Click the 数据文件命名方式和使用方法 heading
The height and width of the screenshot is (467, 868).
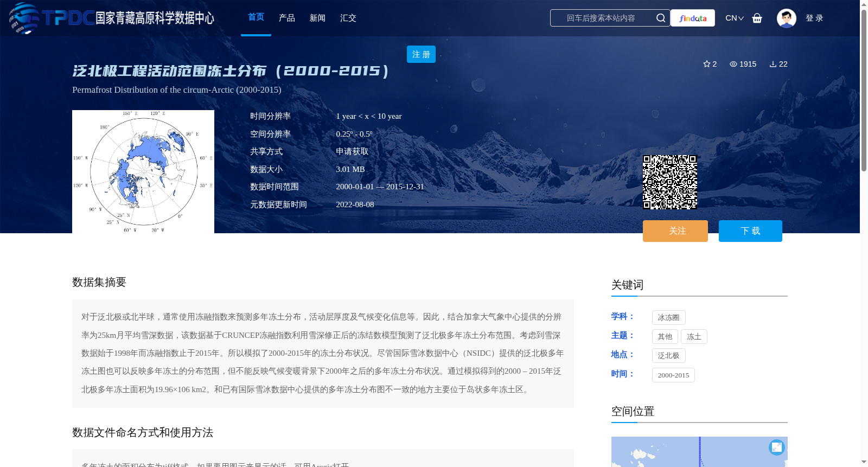pyautogui.click(x=143, y=432)
